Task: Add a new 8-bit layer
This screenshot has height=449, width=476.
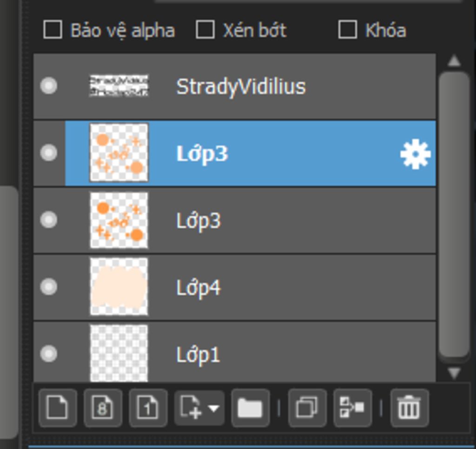Action: (103, 408)
